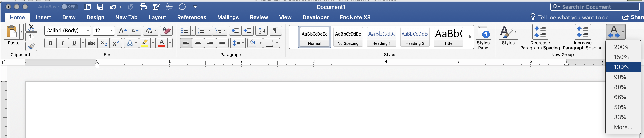Image resolution: width=644 pixels, height=138 pixels.
Task: Click the Save icon in title bar
Action: (100, 7)
